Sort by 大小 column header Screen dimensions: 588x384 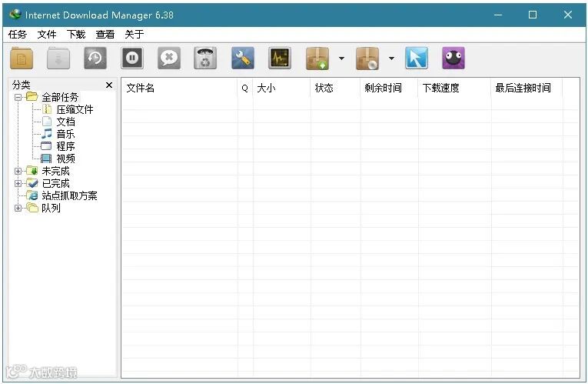click(281, 88)
